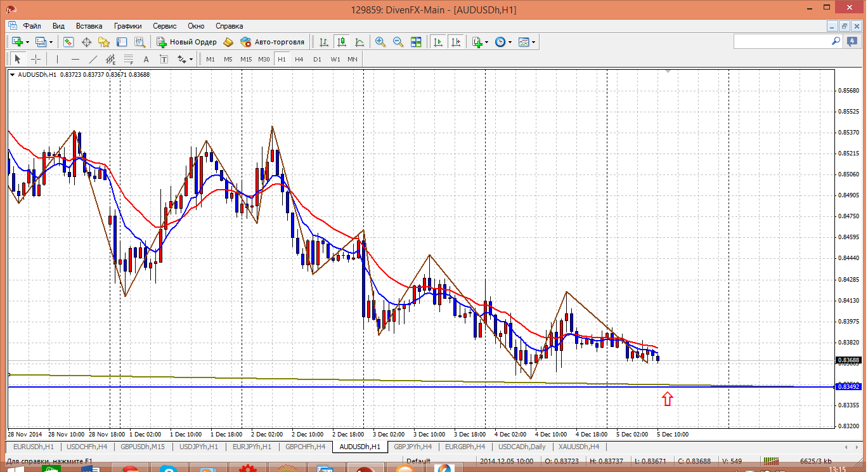Toggle the Chart Shift option

click(x=455, y=42)
